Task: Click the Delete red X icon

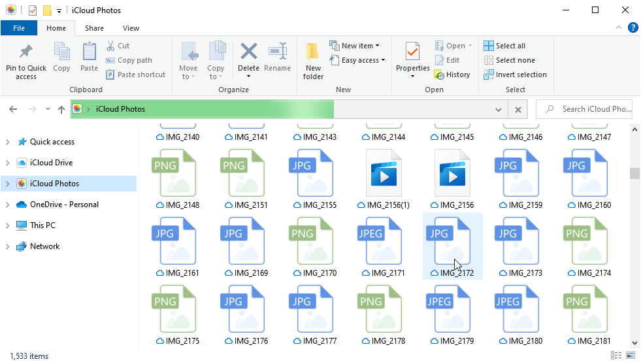Action: click(x=248, y=52)
